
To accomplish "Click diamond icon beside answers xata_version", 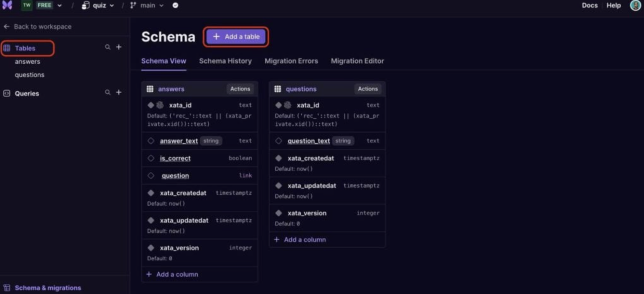I will [x=151, y=248].
